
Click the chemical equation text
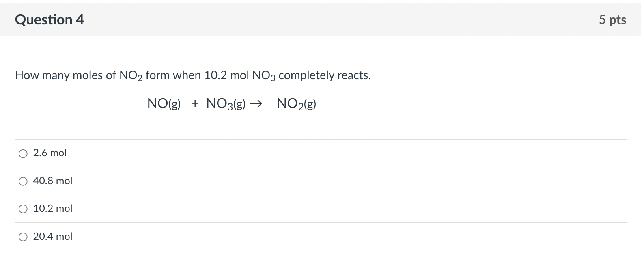[231, 104]
